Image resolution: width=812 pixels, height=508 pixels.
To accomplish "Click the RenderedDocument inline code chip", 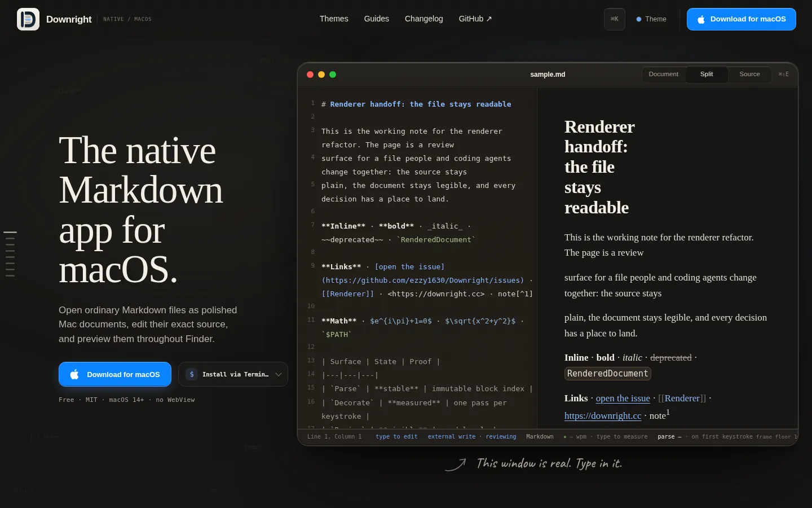I will (x=608, y=374).
